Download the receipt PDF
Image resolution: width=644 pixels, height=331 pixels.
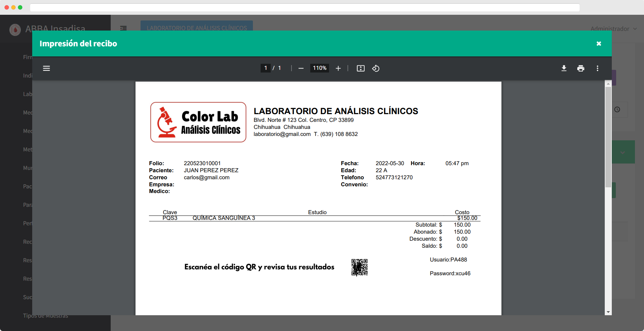564,68
